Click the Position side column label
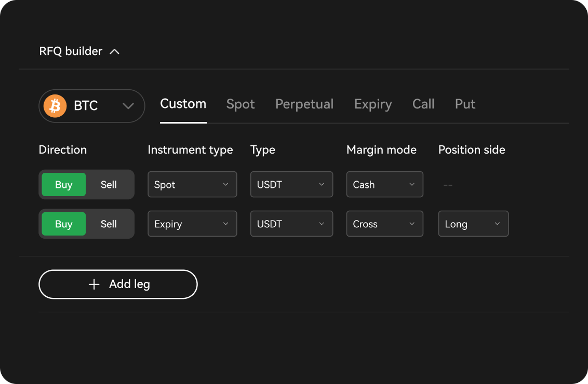 click(472, 150)
